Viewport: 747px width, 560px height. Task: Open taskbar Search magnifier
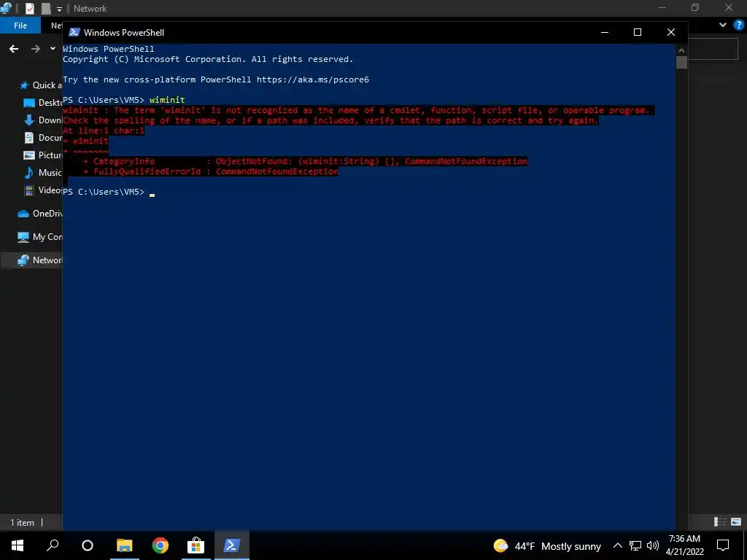[53, 545]
